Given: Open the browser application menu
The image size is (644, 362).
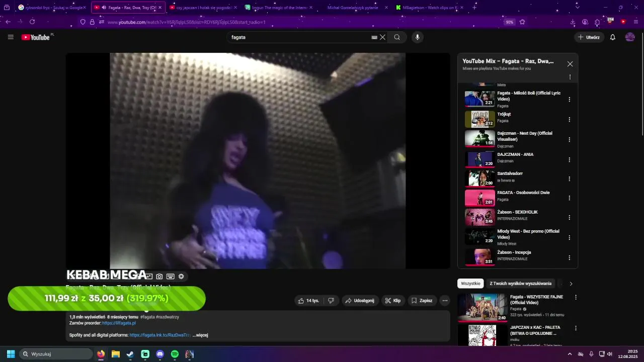Looking at the screenshot, I should (636, 22).
